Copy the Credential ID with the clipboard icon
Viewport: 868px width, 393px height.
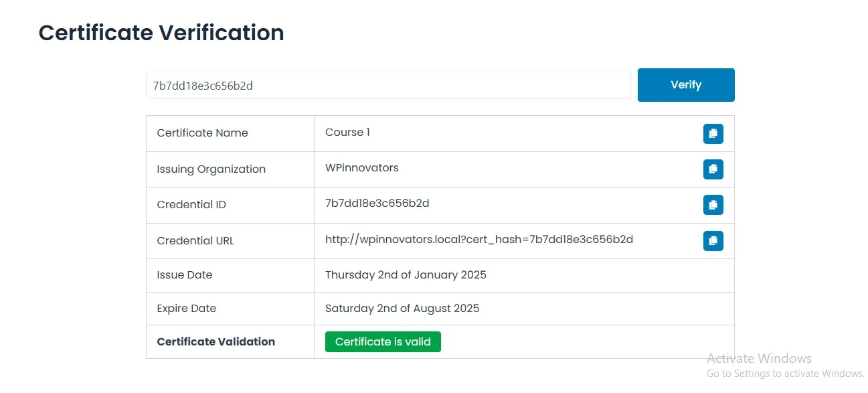pyautogui.click(x=713, y=205)
